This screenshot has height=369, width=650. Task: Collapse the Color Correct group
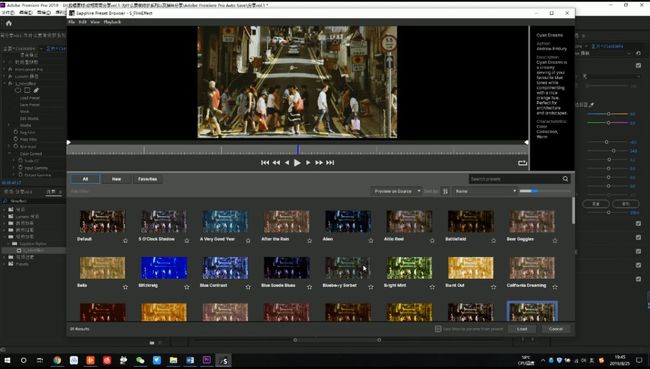9,153
